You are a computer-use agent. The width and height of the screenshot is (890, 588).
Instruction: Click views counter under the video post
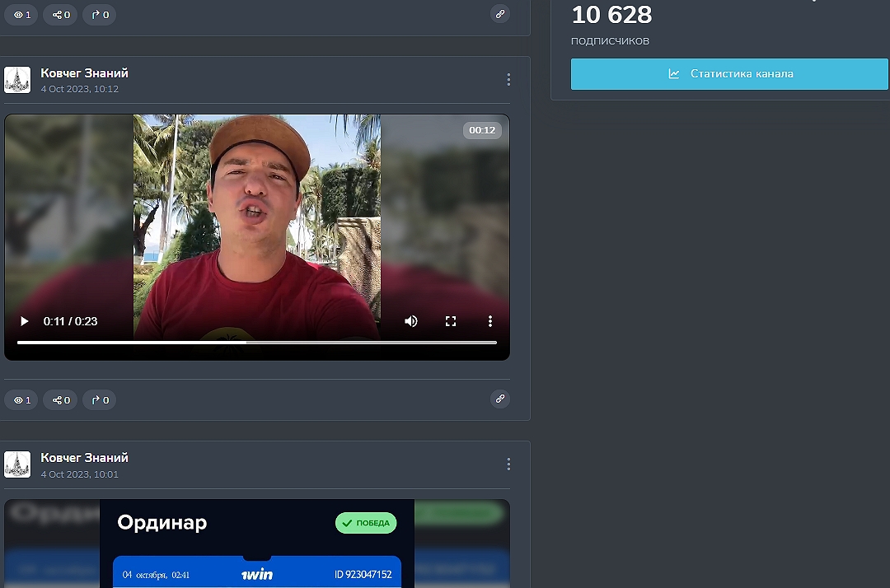pos(21,400)
